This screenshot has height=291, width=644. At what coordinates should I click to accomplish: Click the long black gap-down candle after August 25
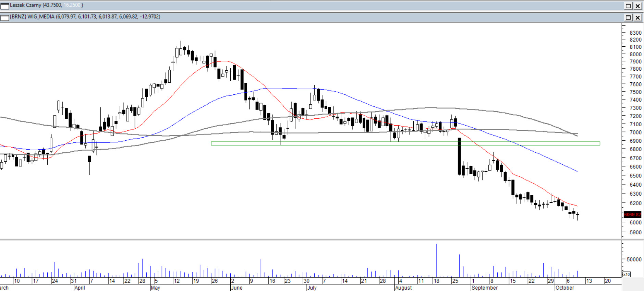(459, 156)
